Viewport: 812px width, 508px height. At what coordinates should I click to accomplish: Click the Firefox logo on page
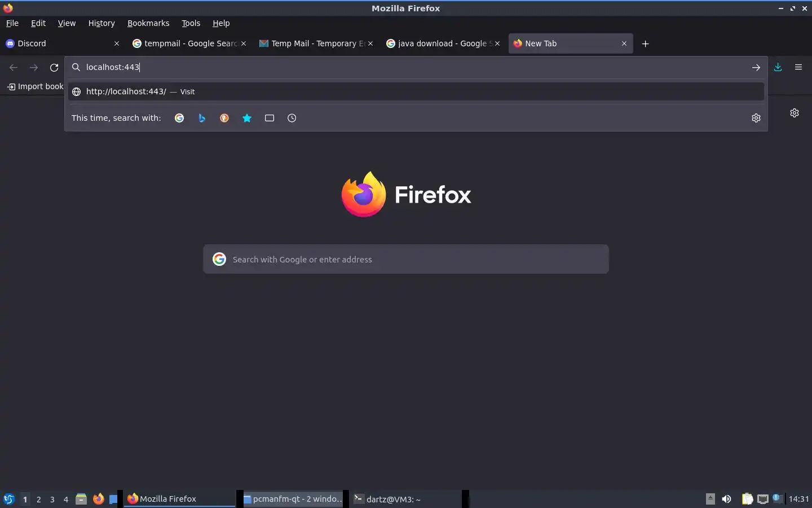coord(406,194)
